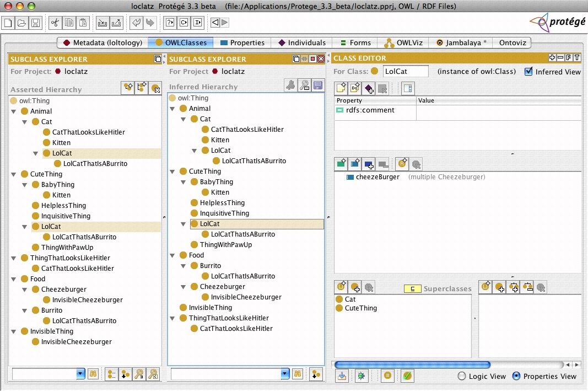The height and width of the screenshot is (391, 588).
Task: Click the scrollbar right arrow in Class Editor
Action: coord(577,365)
